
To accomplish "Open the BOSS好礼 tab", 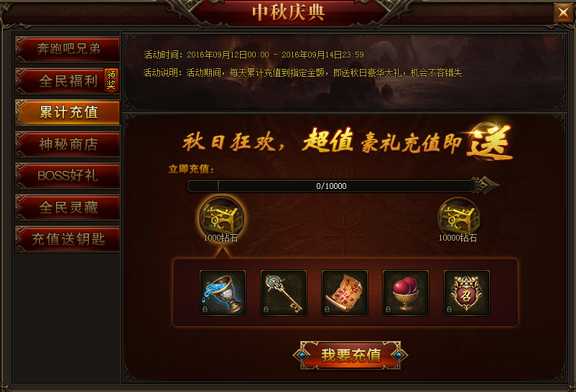I will coord(68,175).
